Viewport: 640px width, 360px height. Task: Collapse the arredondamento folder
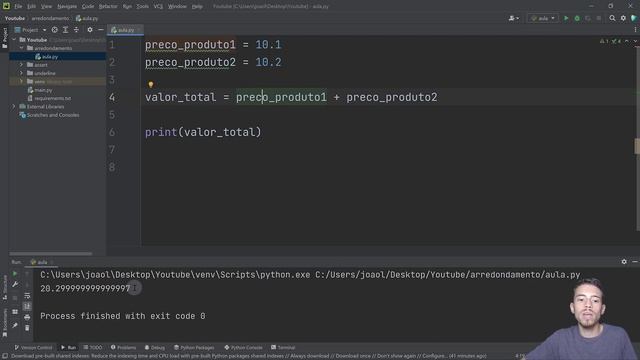(x=22, y=48)
